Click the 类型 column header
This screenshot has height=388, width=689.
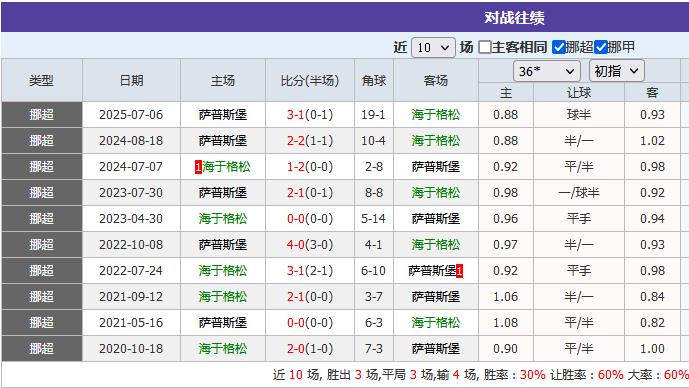pyautogui.click(x=41, y=80)
